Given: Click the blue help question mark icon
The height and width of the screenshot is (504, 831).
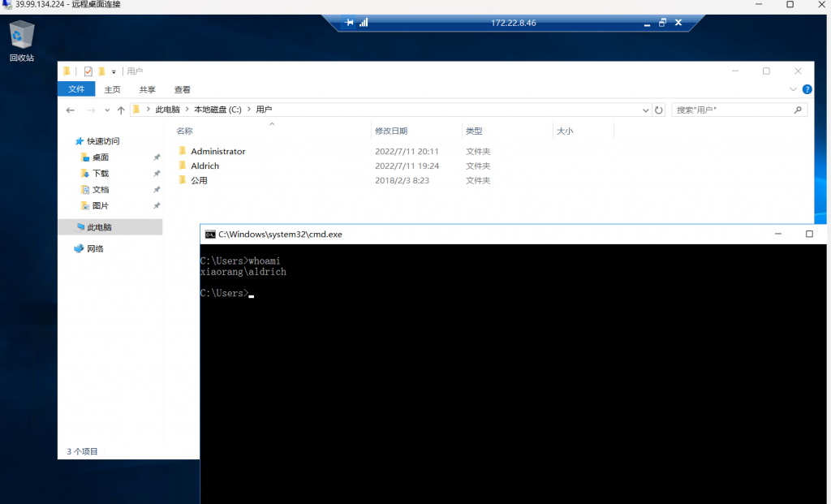Looking at the screenshot, I should point(807,89).
